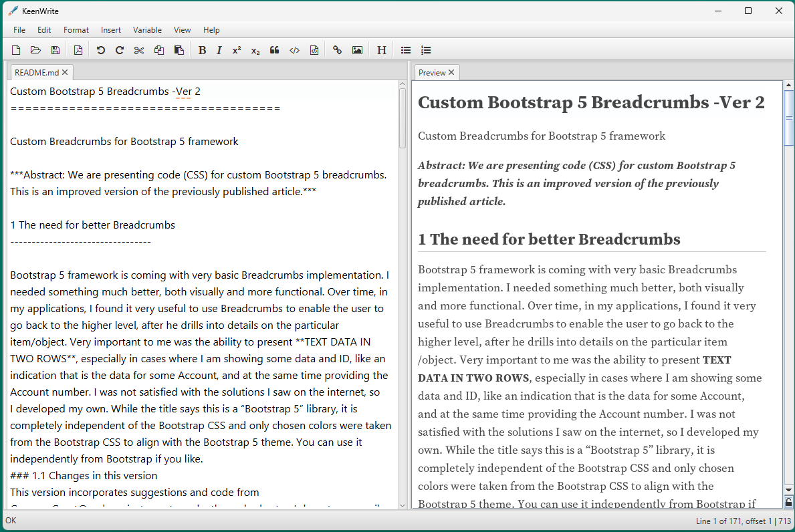Toggle italic formatting
This screenshot has width=795, height=532.
[x=219, y=50]
